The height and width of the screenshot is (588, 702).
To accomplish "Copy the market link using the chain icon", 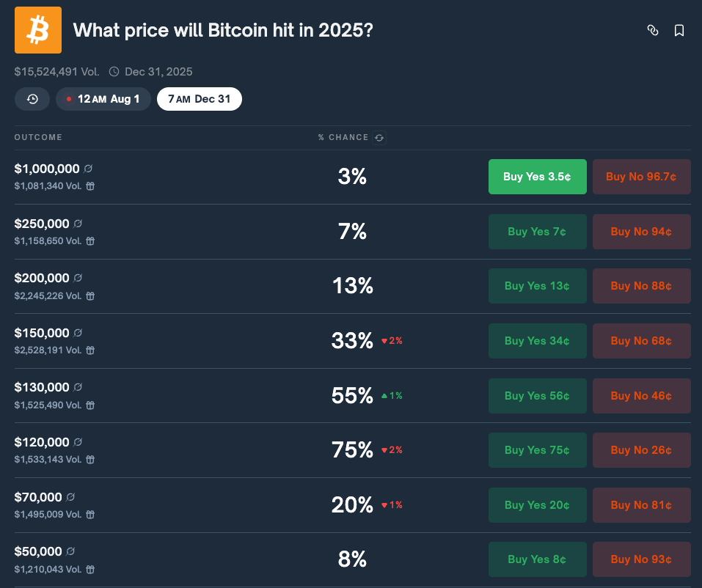I will click(653, 30).
